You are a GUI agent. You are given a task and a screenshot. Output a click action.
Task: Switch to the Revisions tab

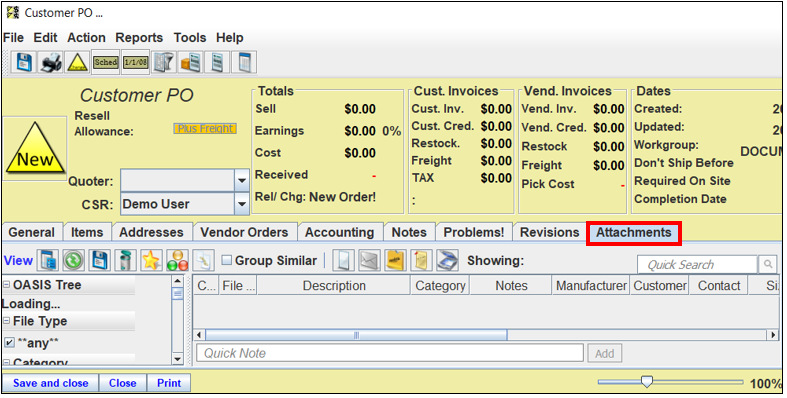[x=550, y=232]
